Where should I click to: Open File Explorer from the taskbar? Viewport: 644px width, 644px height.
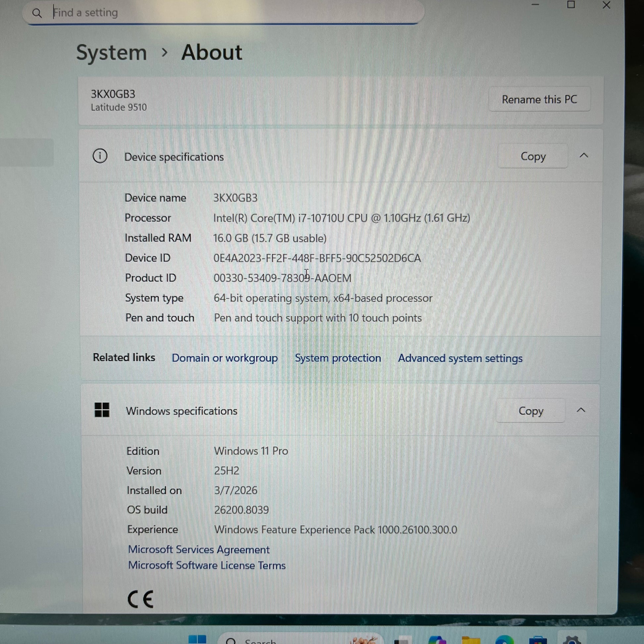[470, 640]
